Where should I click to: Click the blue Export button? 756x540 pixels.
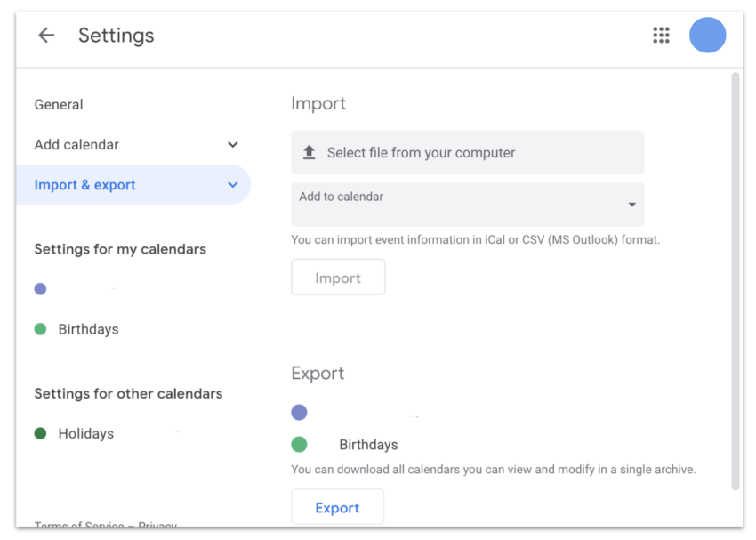[337, 507]
